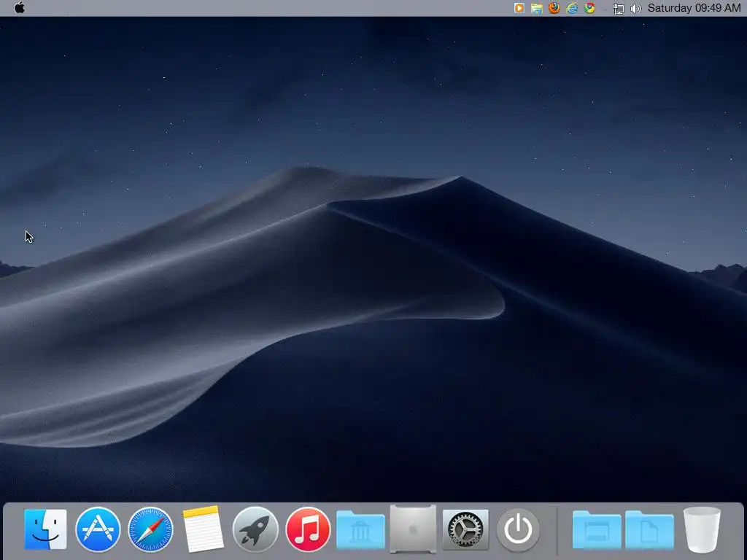This screenshot has height=560, width=747.
Task: Open Safari compass icon in dock
Action: [x=150, y=529]
